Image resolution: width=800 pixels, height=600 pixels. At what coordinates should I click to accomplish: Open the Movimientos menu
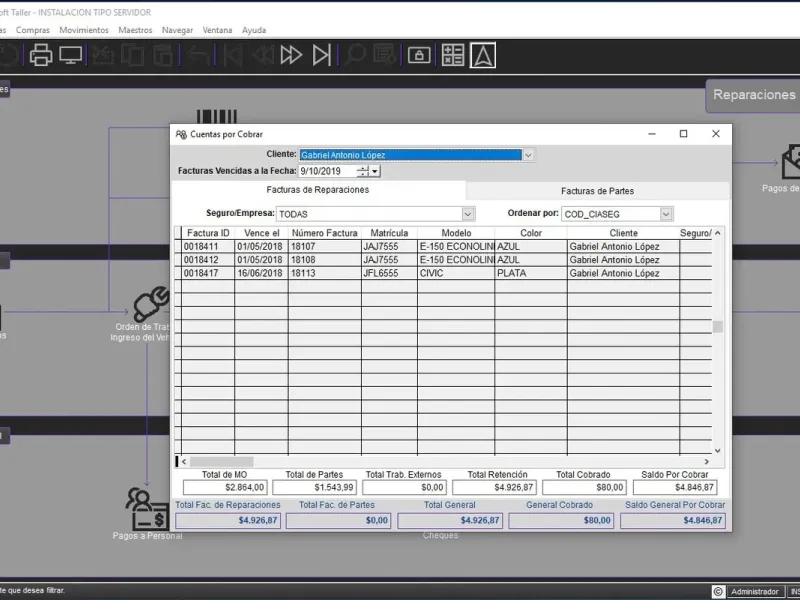[84, 30]
